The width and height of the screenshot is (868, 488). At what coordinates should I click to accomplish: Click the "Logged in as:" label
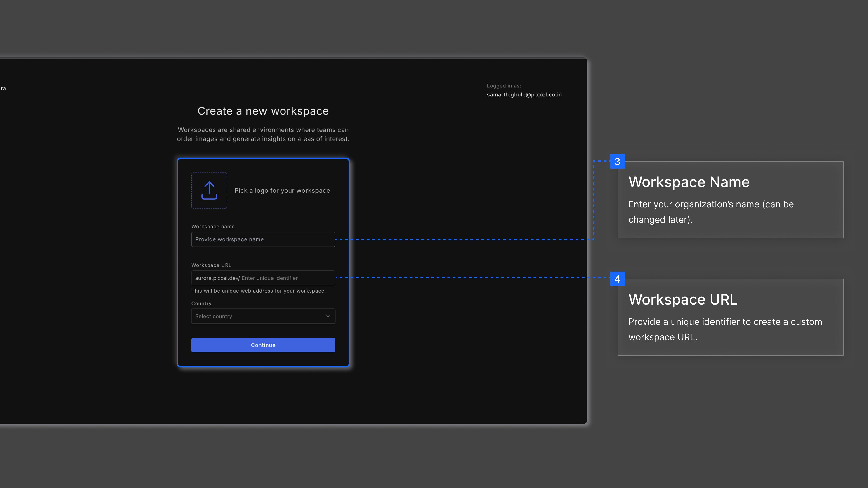(x=504, y=86)
